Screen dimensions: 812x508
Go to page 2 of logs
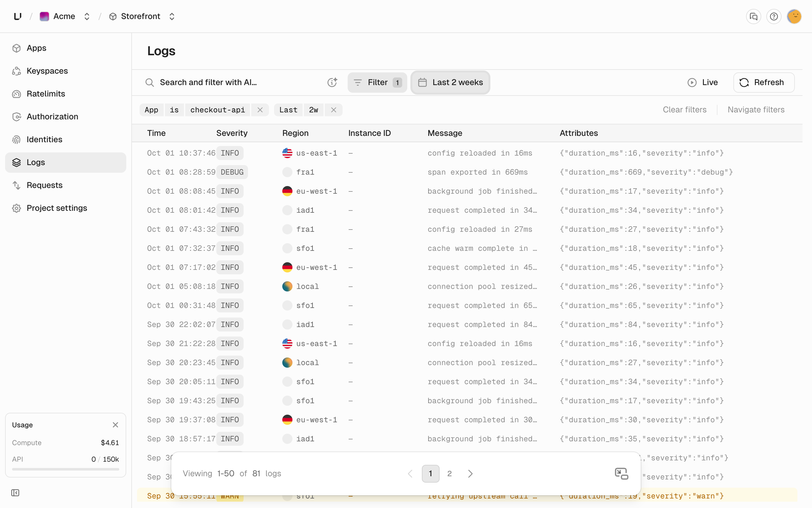[x=449, y=473]
